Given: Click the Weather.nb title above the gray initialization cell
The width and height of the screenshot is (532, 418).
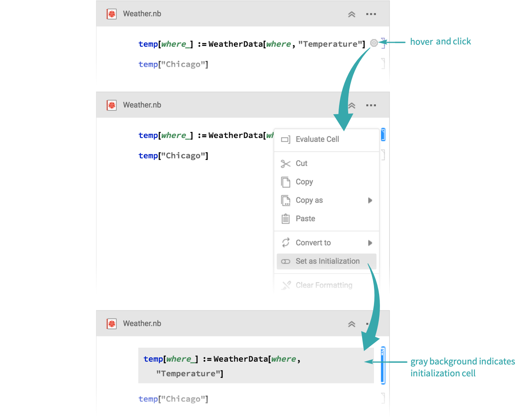Looking at the screenshot, I should (x=142, y=324).
